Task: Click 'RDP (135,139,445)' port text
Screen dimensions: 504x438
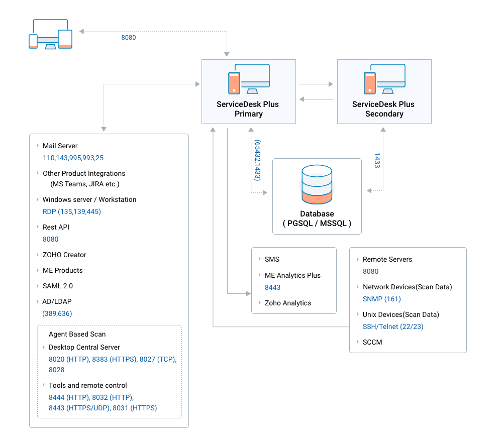Action: 72,211
